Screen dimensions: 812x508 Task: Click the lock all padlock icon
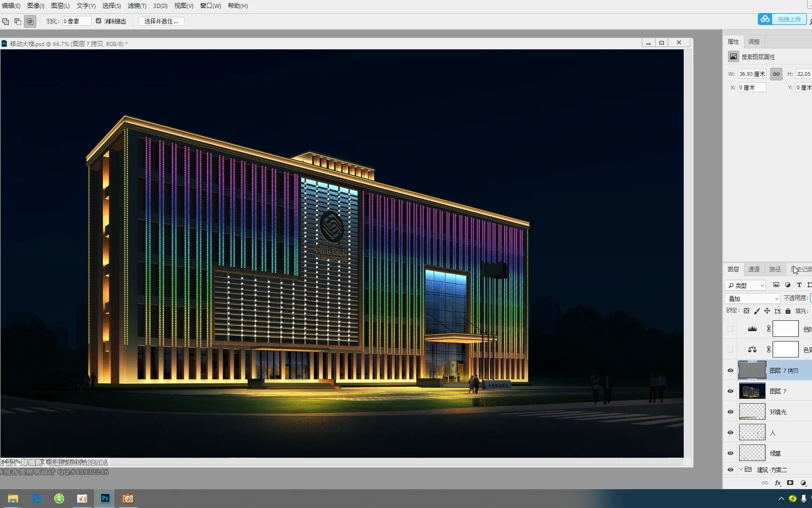click(x=788, y=311)
